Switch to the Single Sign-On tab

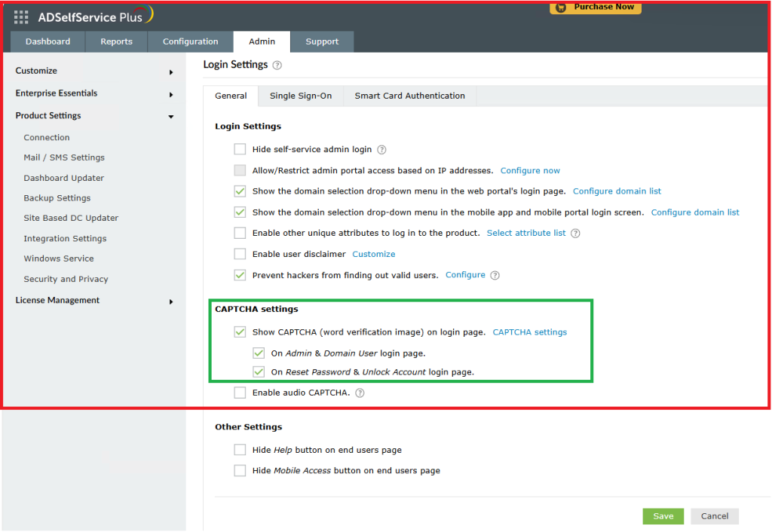click(300, 96)
